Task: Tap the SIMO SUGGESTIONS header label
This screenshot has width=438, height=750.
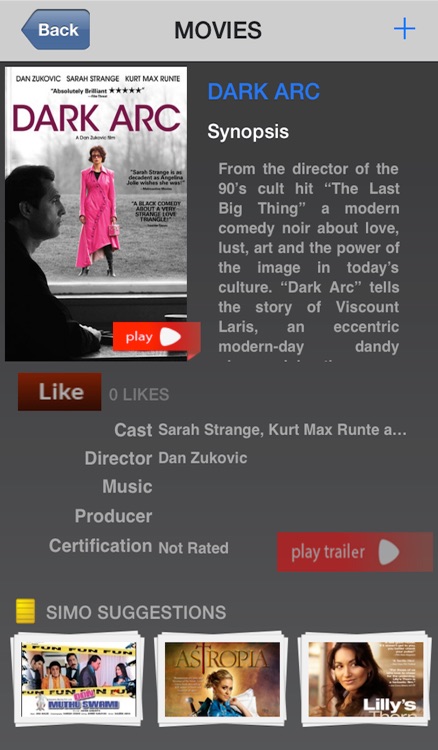Action: (136, 612)
